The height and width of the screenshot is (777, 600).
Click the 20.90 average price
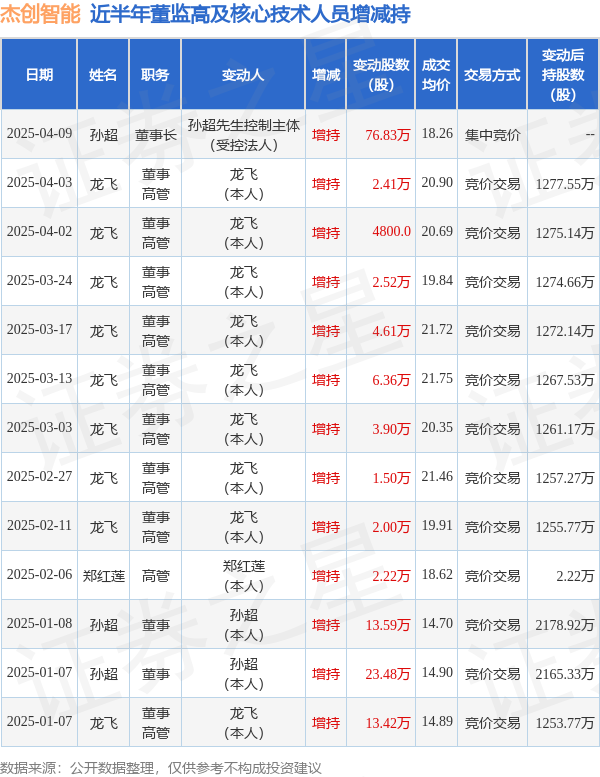click(437, 183)
